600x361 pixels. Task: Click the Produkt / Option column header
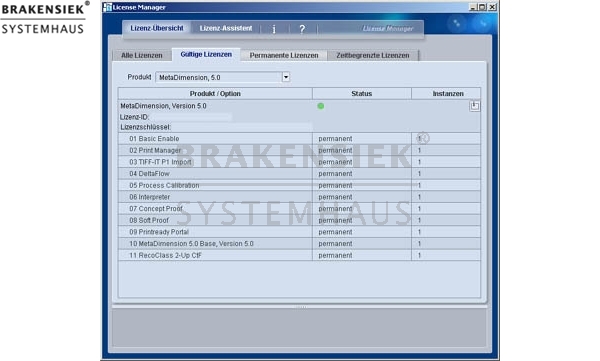[215, 94]
